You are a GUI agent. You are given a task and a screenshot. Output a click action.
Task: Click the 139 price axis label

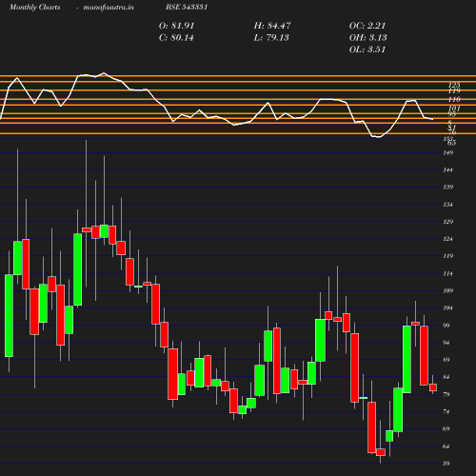[x=447, y=188]
